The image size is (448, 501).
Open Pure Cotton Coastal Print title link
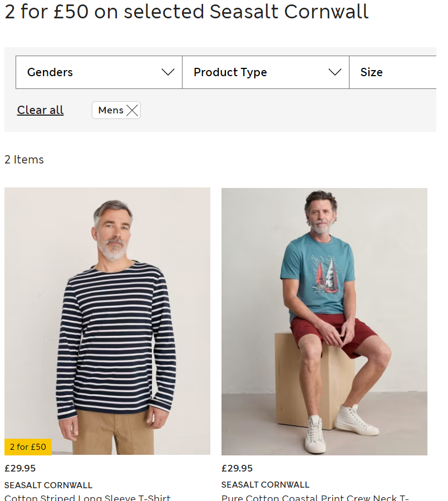click(315, 497)
